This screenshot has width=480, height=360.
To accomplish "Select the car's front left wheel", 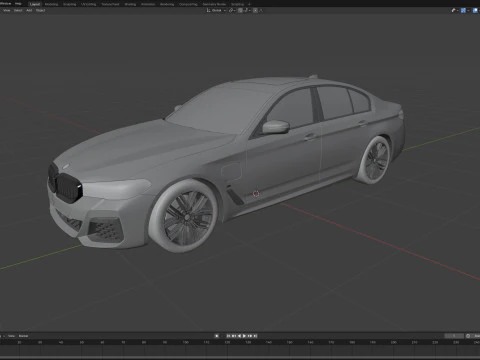I will point(183,216).
